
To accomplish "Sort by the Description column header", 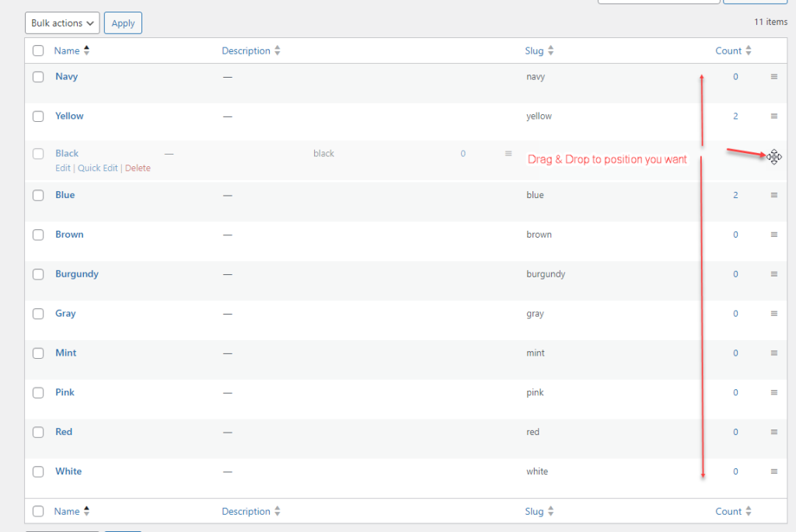I will click(246, 50).
